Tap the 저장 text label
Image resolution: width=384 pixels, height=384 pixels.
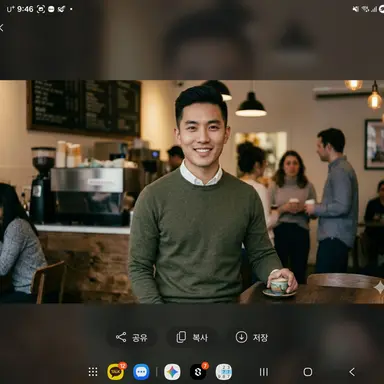[260, 338]
